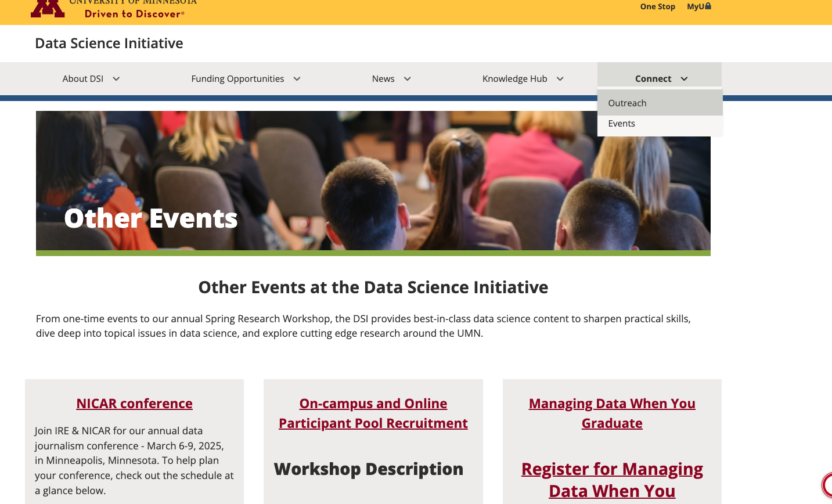Open the About DSI menu item
The height and width of the screenshot is (504, 832).
83,79
